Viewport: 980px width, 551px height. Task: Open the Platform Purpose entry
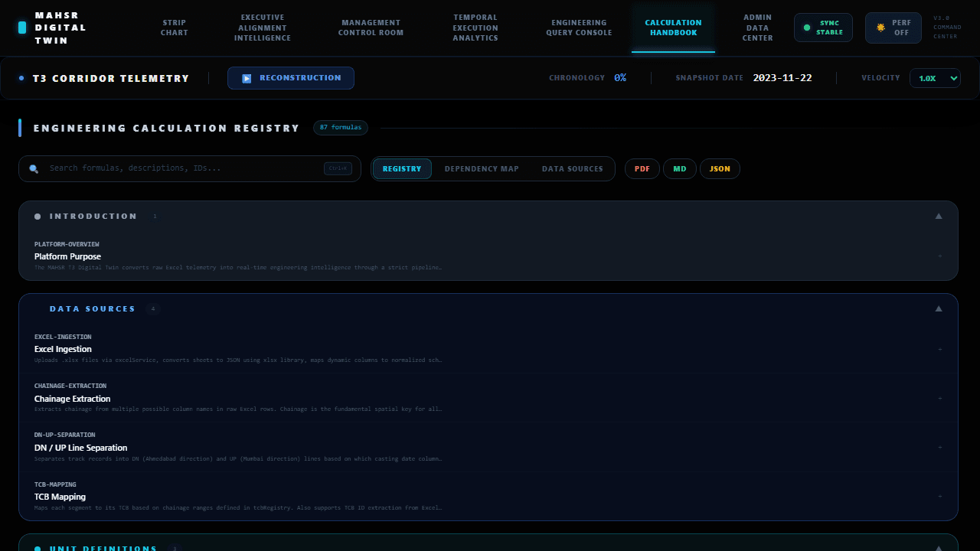point(488,256)
